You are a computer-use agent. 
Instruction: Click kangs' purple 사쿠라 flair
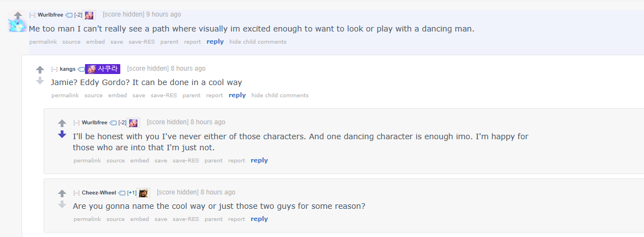103,69
